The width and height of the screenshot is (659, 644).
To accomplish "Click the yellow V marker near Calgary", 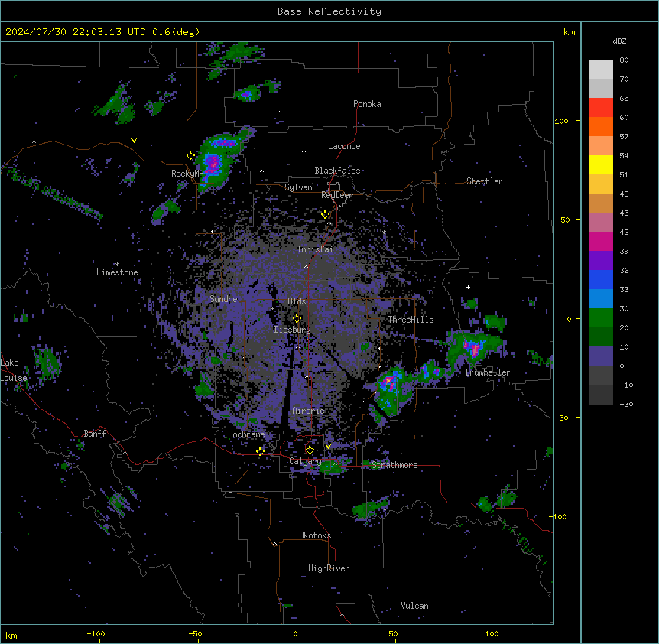I will 328,447.
